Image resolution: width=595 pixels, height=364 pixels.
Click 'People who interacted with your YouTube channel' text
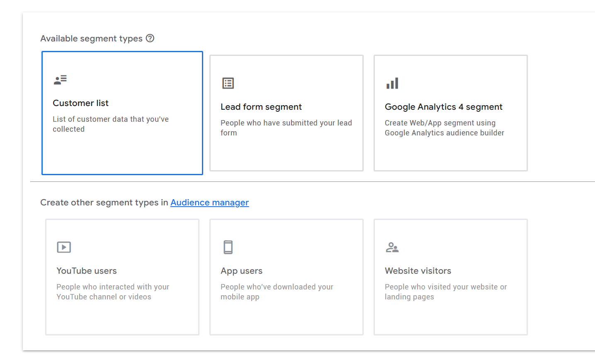click(113, 292)
